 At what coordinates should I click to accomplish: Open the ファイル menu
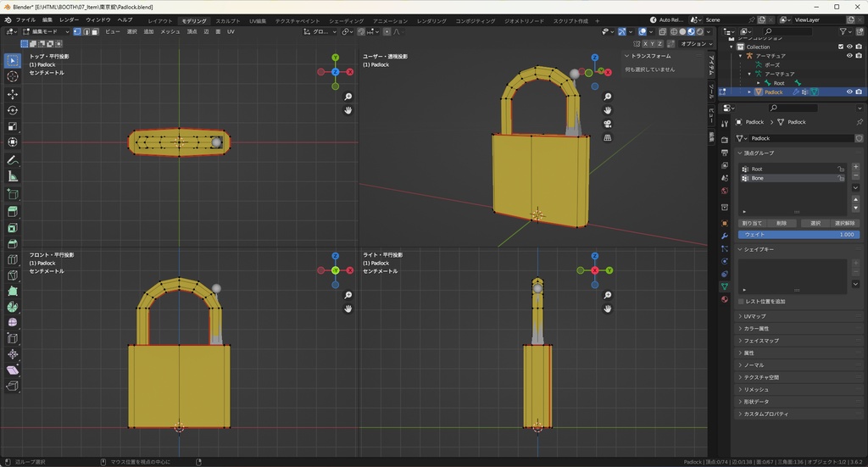click(25, 19)
